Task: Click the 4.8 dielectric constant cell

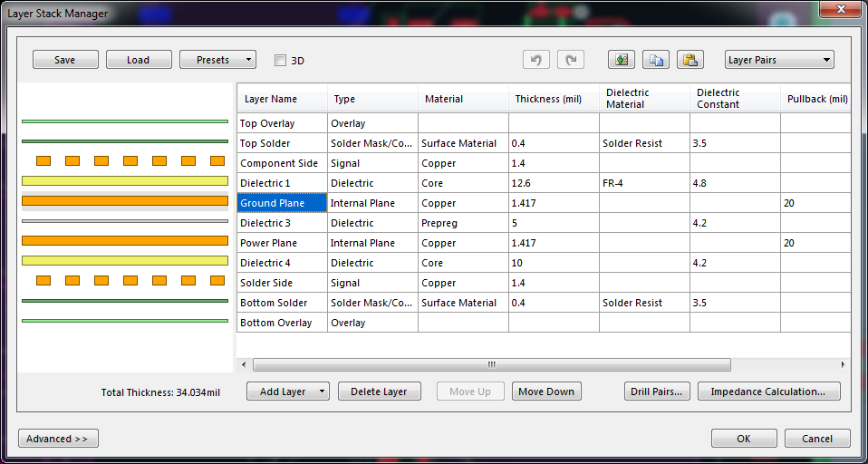Action: pos(735,183)
